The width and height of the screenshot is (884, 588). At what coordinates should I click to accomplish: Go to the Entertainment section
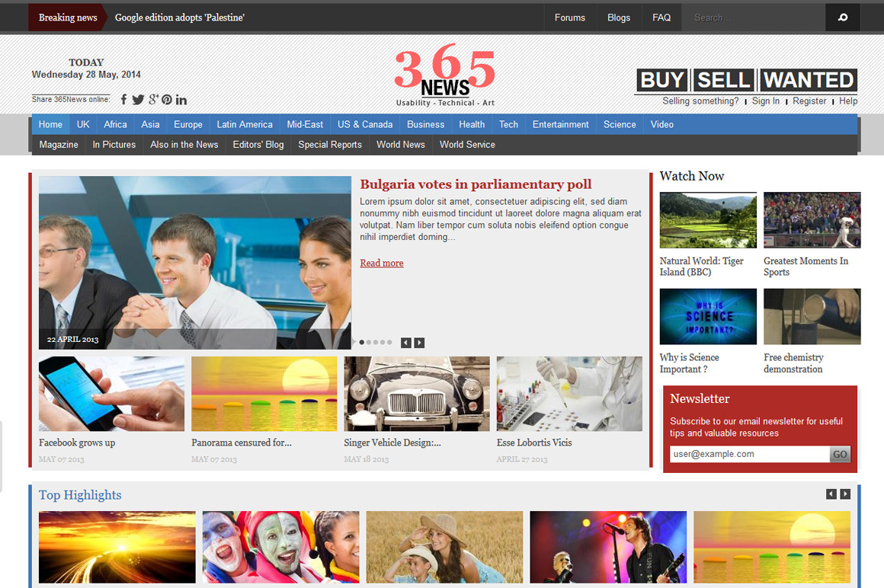[560, 124]
